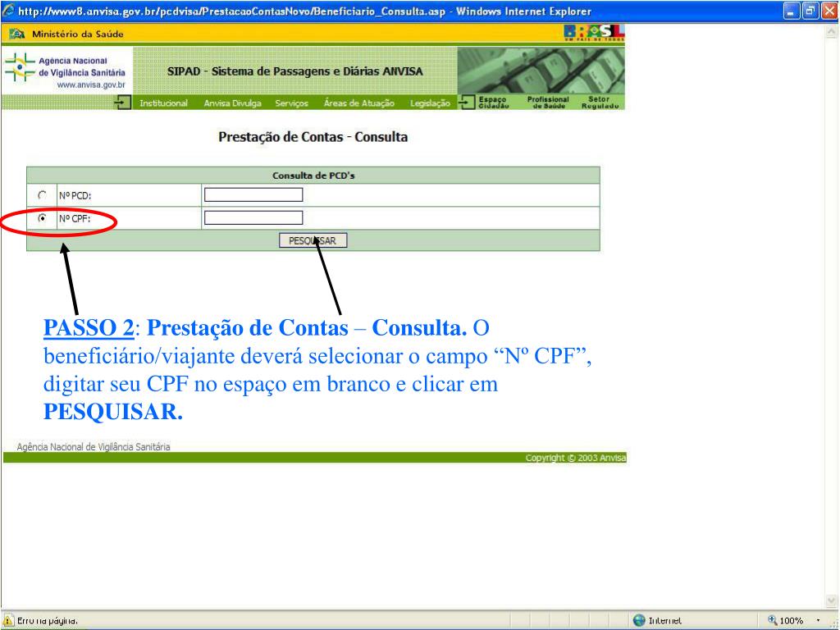Select the Nº CPF radio button
Image resolution: width=840 pixels, height=630 pixels.
[x=42, y=218]
